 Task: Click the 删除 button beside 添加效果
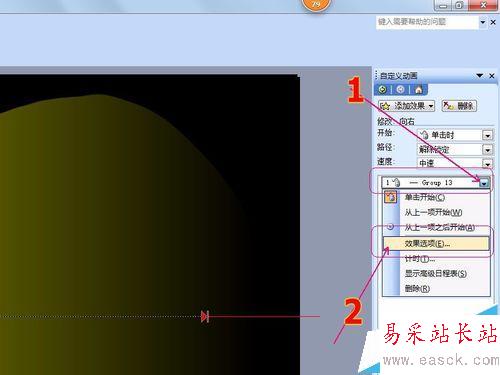[x=459, y=106]
